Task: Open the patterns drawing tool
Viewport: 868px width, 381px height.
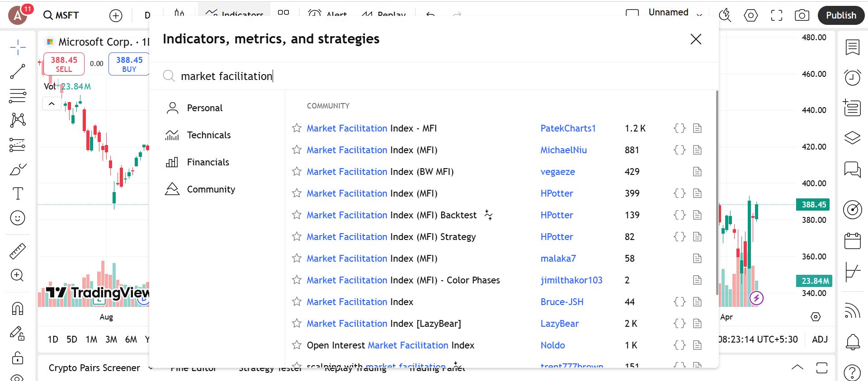Action: click(18, 120)
